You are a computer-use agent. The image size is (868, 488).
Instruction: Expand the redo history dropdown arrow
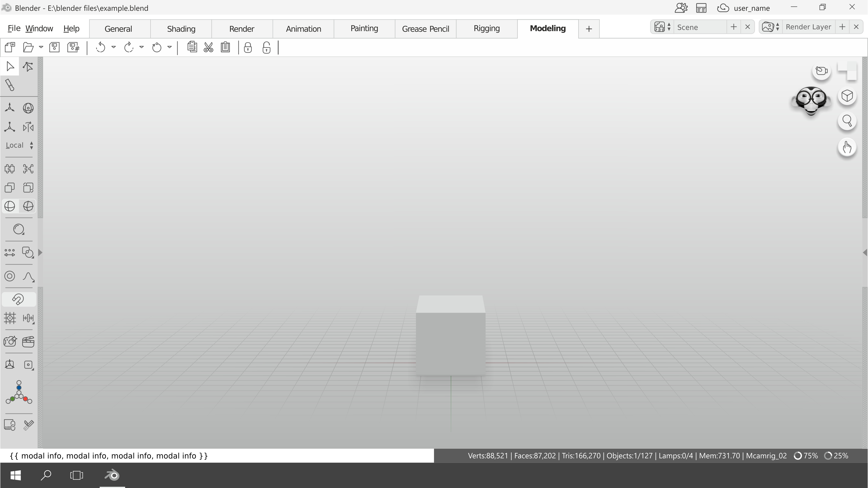pos(142,47)
